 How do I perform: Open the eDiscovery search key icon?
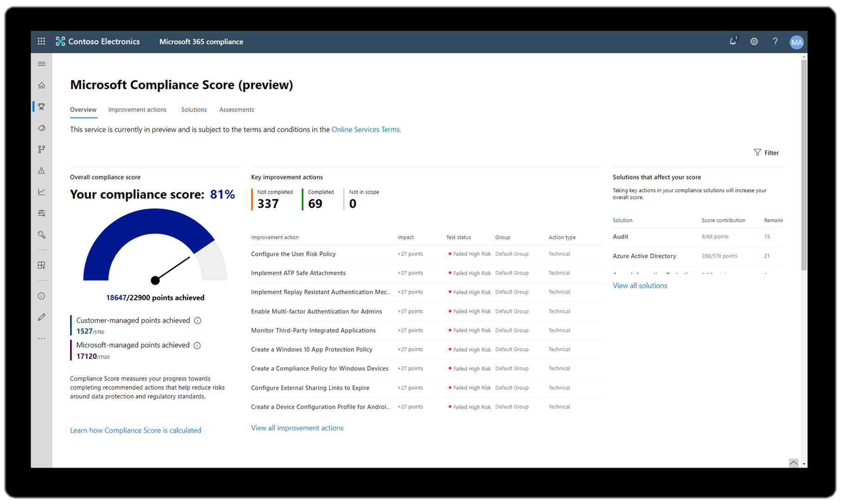click(x=41, y=235)
